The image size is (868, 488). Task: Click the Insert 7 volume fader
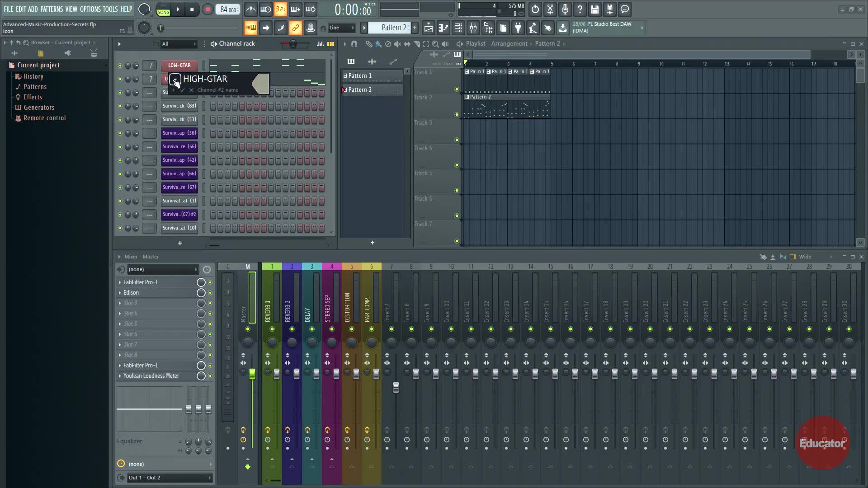tap(396, 387)
